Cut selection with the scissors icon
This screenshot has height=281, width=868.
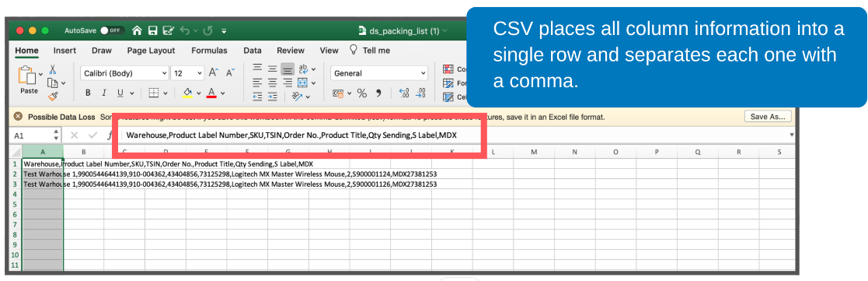(53, 69)
